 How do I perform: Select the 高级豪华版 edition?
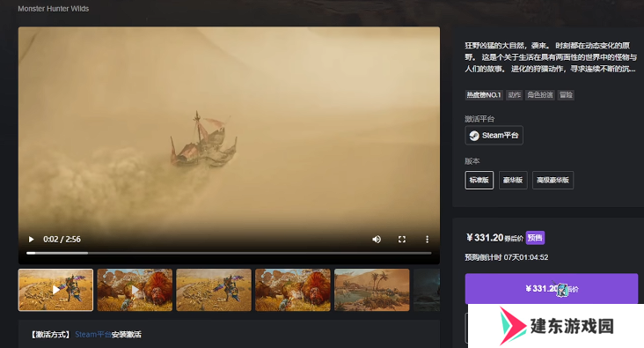click(553, 181)
